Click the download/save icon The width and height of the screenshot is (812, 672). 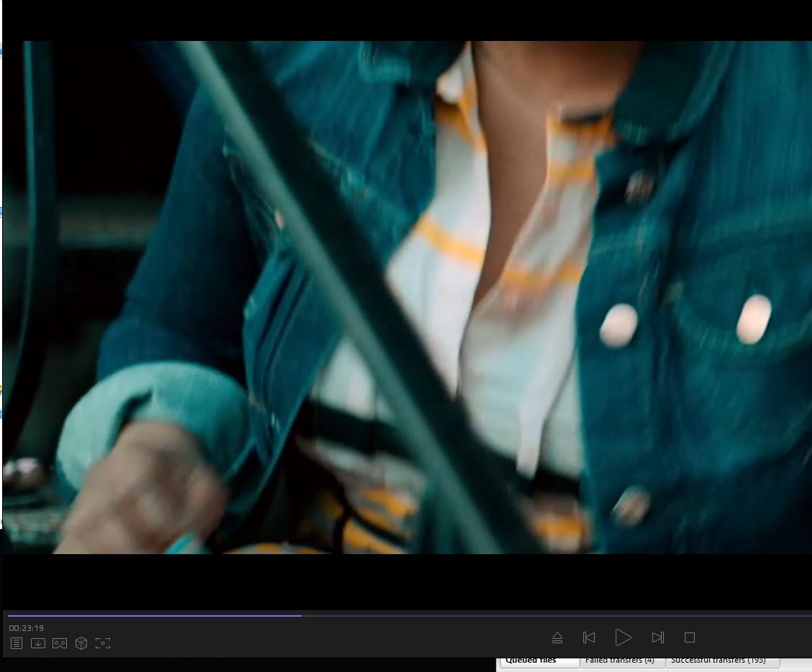click(38, 643)
